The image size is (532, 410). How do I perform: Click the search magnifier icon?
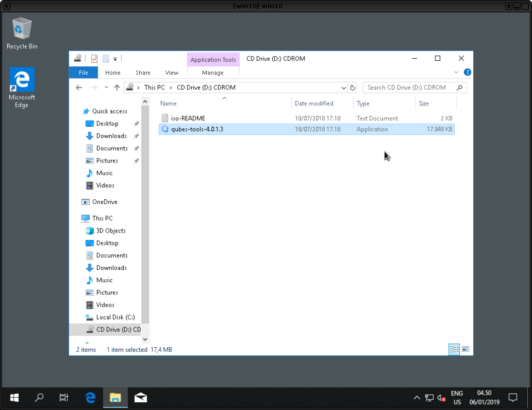(x=459, y=88)
